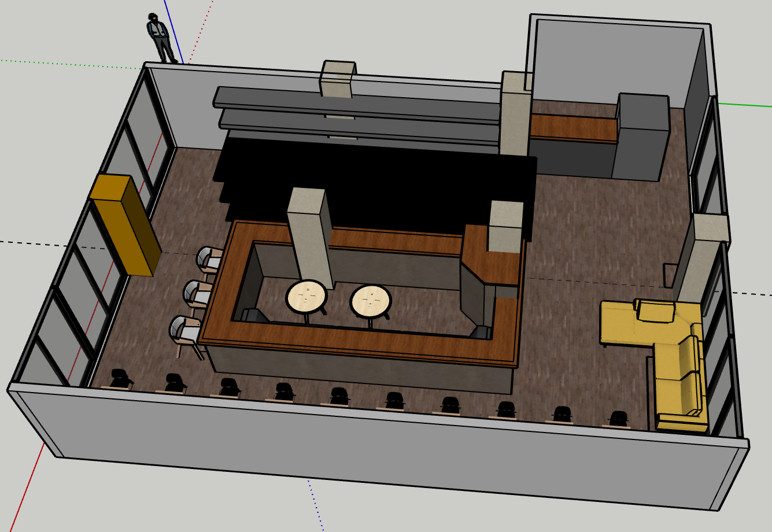Click the leftmost black stool along the front wall
The height and width of the screenshot is (532, 772).
coord(120,379)
